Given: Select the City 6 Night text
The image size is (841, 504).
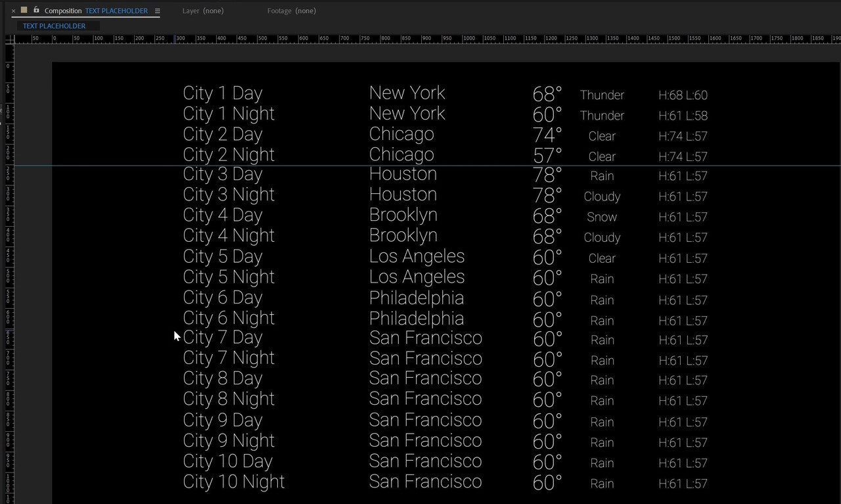Looking at the screenshot, I should coord(229,318).
